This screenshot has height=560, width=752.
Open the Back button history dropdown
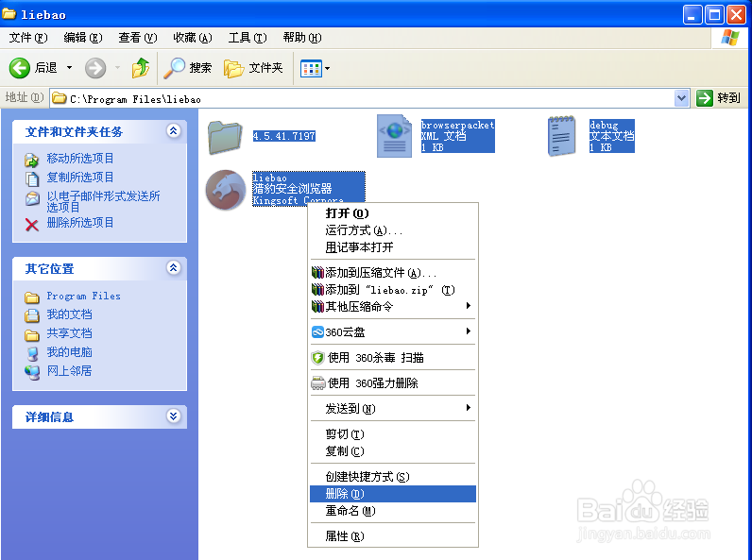click(70, 68)
